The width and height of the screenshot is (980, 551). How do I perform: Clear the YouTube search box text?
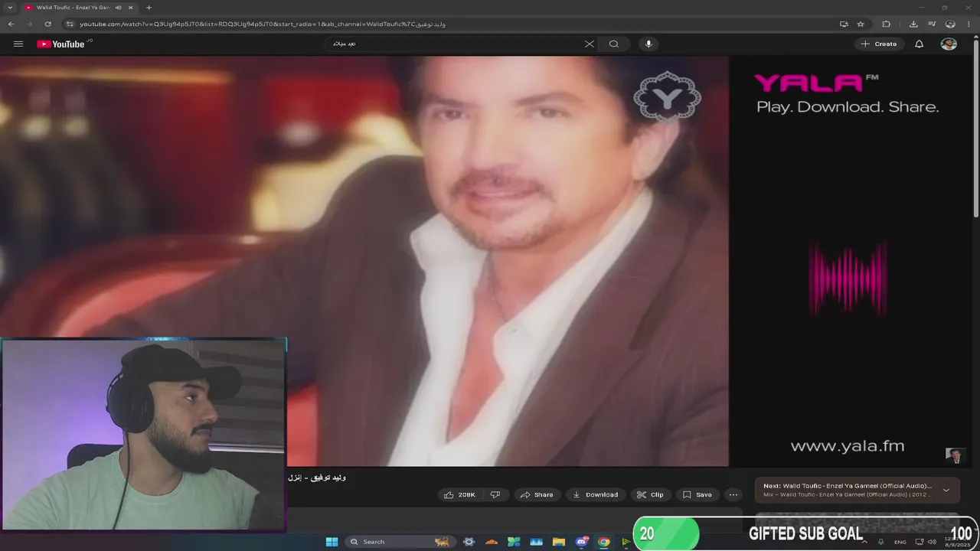tap(589, 44)
